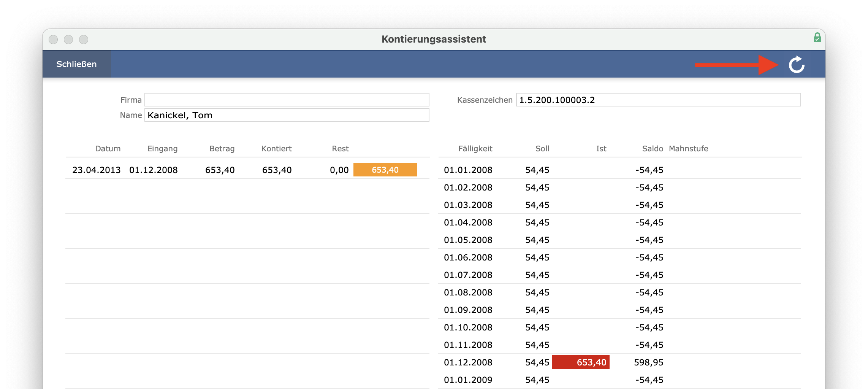Click the orange 653,40 cell

pyautogui.click(x=385, y=170)
